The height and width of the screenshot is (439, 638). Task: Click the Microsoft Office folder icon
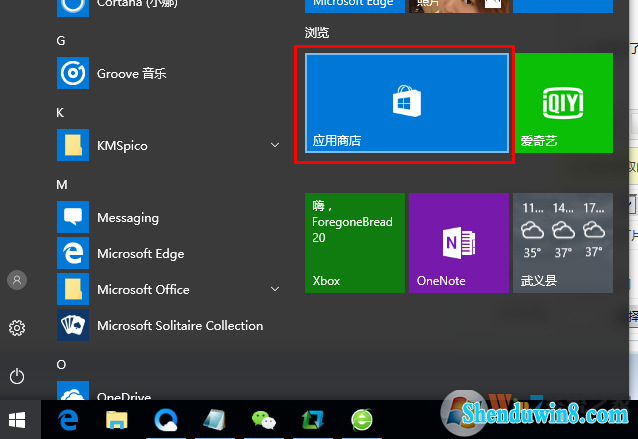point(73,289)
